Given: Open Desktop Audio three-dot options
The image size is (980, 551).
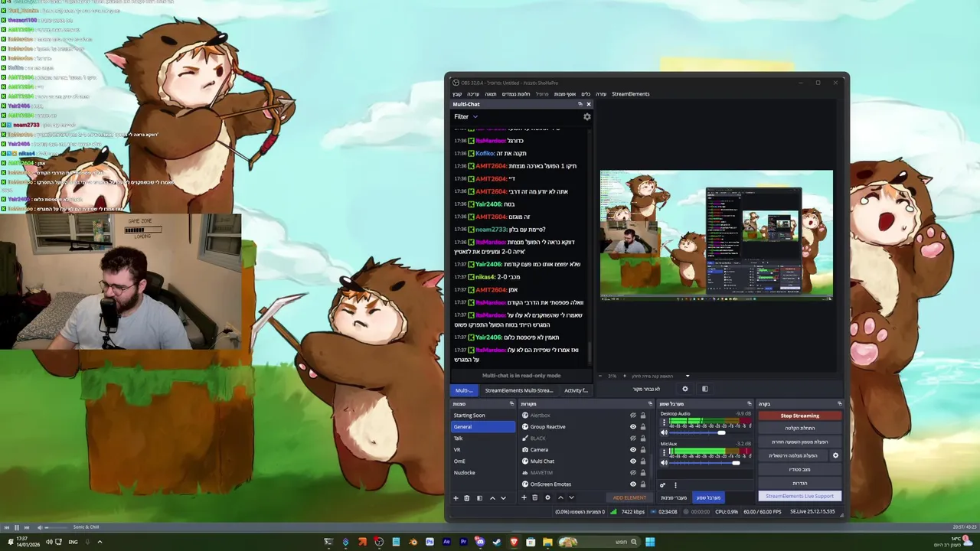Looking at the screenshot, I should 664,422.
